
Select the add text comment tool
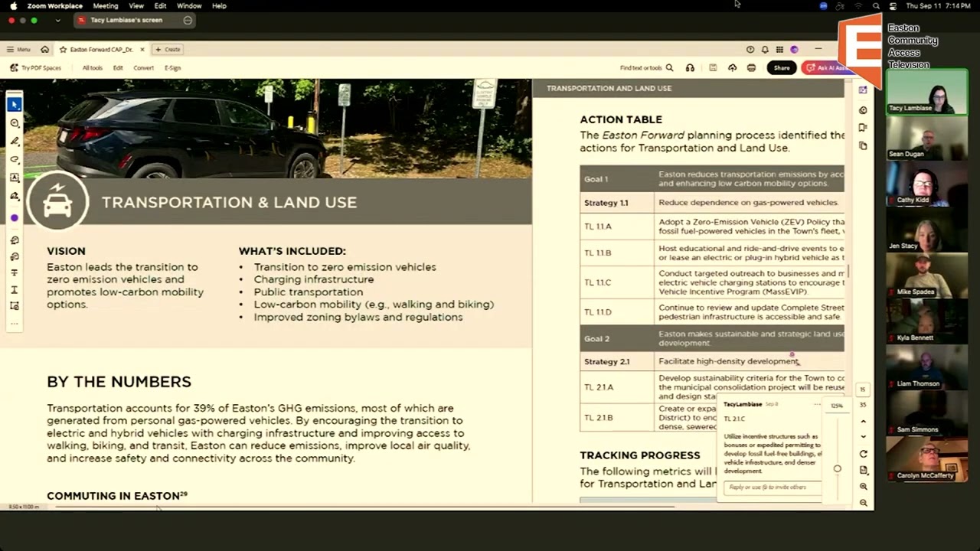[x=15, y=178]
